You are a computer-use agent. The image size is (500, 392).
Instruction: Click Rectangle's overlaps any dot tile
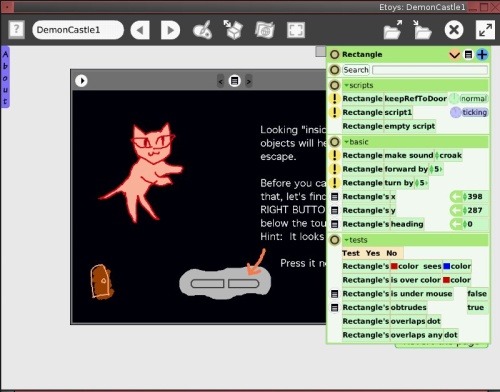(400, 335)
